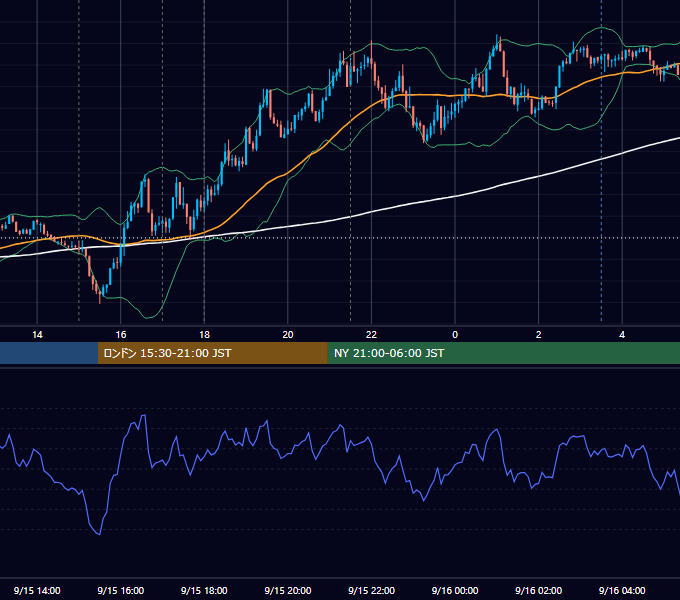This screenshot has height=600, width=680.
Task: Click the '9/15 22:00' indicator axis label
Action: (372, 590)
